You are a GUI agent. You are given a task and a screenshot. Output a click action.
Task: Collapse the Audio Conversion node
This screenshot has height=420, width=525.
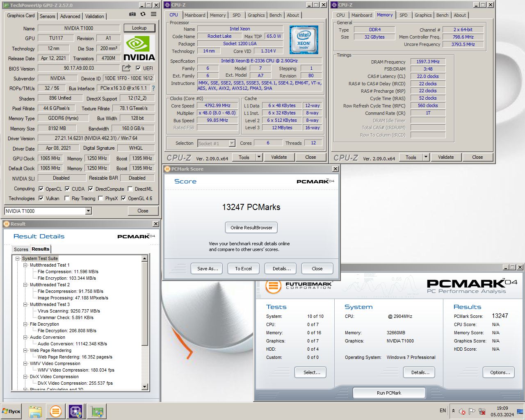pyautogui.click(x=25, y=337)
